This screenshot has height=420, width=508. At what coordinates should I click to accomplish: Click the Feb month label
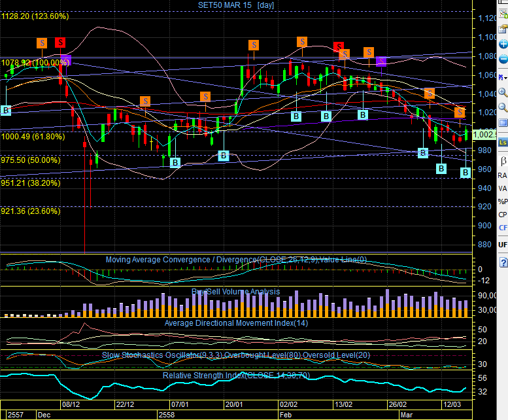point(286,415)
